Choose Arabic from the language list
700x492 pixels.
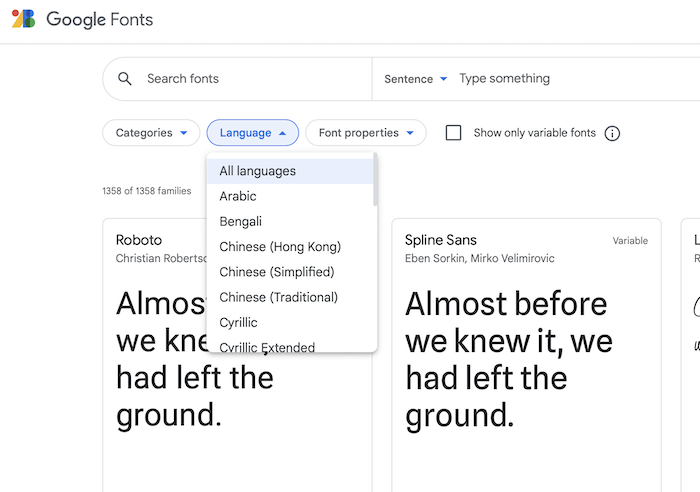click(290, 196)
